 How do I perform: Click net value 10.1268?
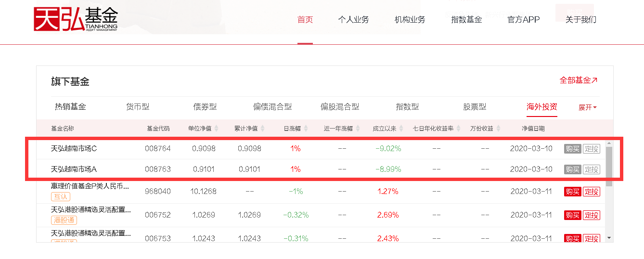(x=204, y=191)
